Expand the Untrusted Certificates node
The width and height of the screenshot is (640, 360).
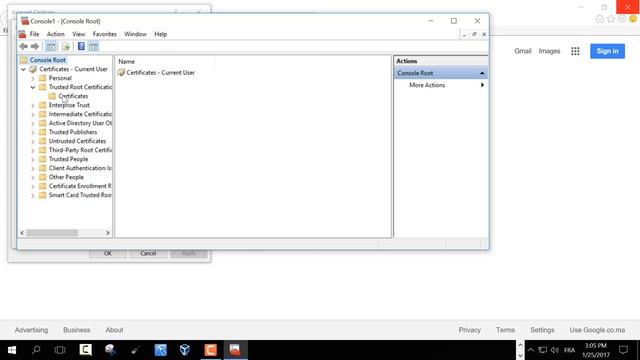(33, 141)
